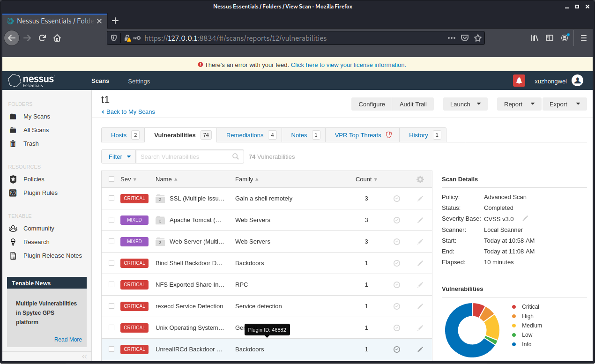
Task: Check the box for Unix Operating System row
Action: tap(112, 327)
